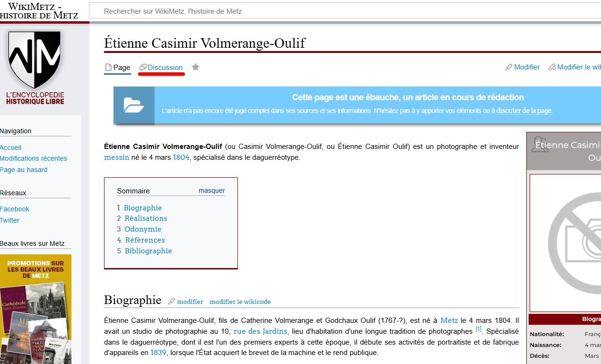Hide the Sommaire with masquer

[211, 191]
